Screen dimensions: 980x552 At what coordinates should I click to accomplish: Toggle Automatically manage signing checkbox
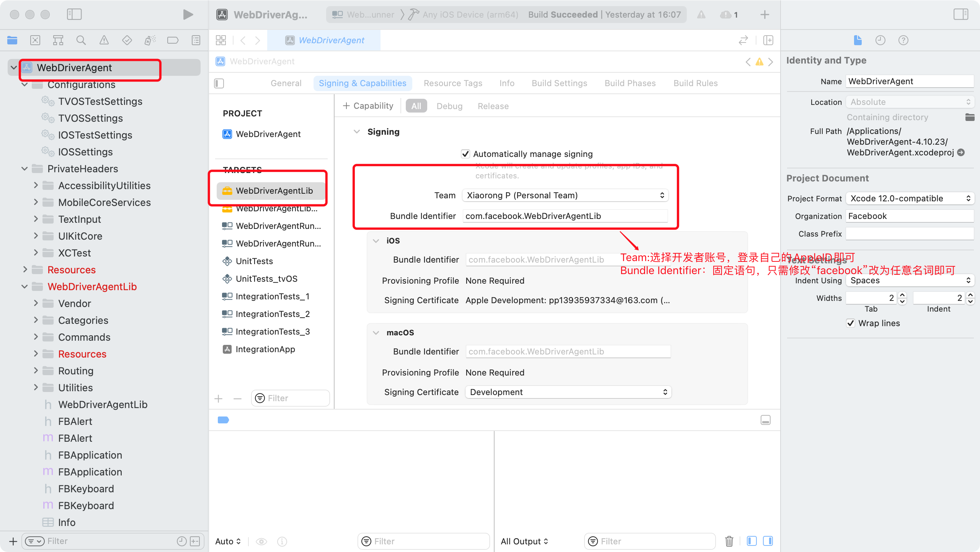(465, 154)
